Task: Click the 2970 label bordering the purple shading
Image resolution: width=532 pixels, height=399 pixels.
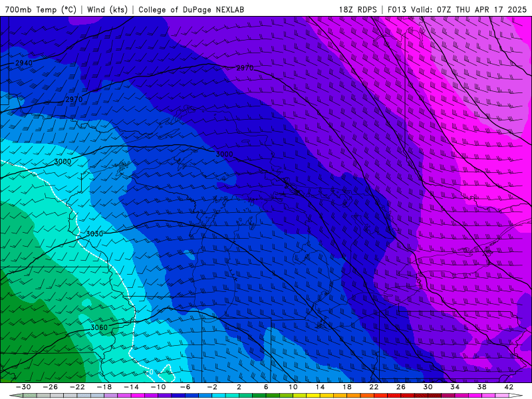Action: 245,68
